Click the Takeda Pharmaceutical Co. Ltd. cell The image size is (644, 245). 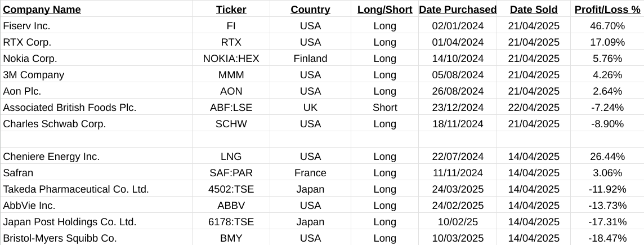pyautogui.click(x=76, y=189)
